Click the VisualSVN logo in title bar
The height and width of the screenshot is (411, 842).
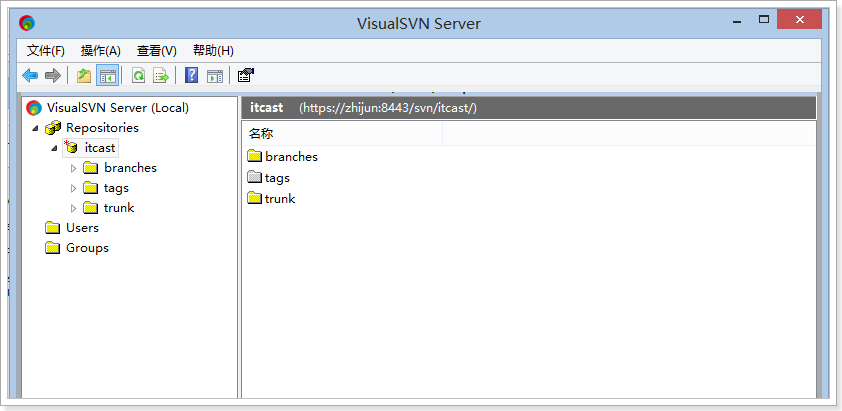[x=27, y=23]
